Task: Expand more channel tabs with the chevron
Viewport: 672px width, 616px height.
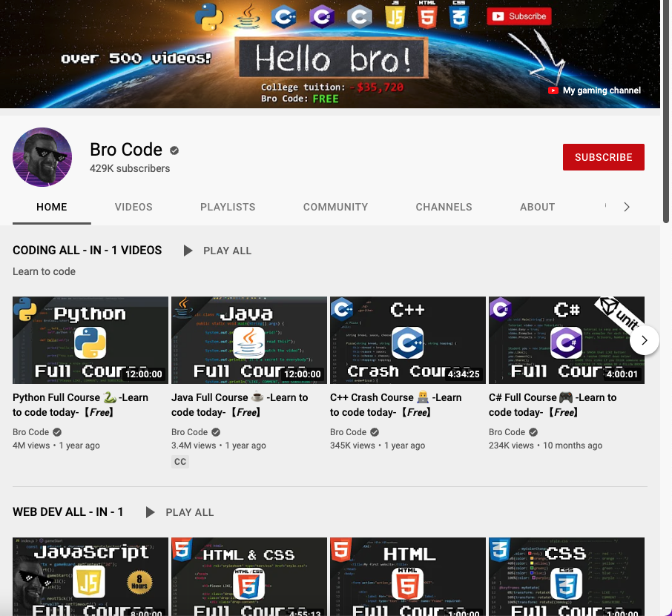Action: [x=627, y=207]
